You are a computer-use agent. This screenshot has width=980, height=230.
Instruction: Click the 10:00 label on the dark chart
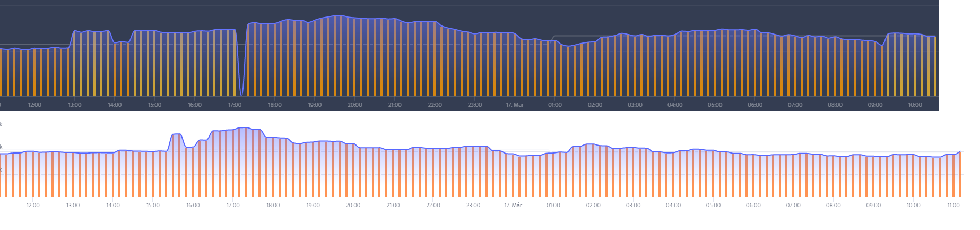[915, 105]
